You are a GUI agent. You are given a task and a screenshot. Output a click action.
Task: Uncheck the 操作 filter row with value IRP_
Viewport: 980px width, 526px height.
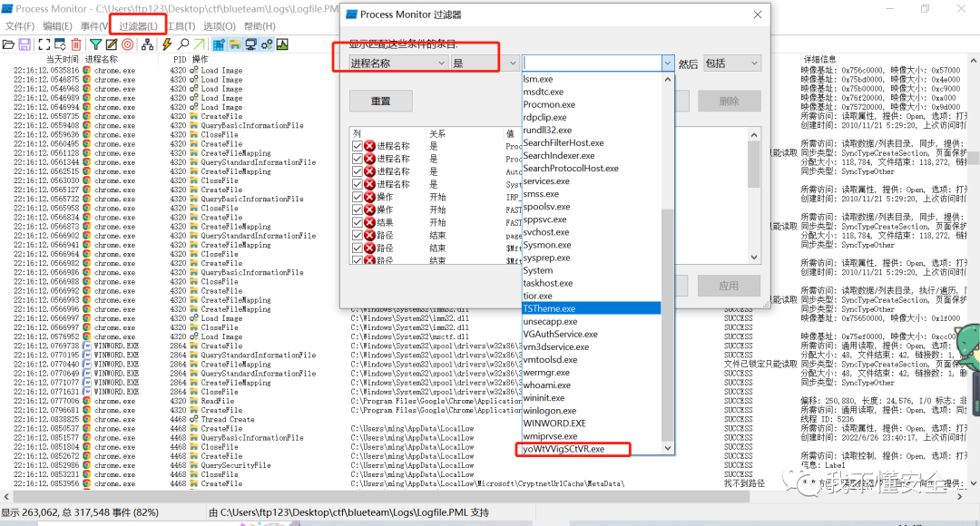pos(358,197)
